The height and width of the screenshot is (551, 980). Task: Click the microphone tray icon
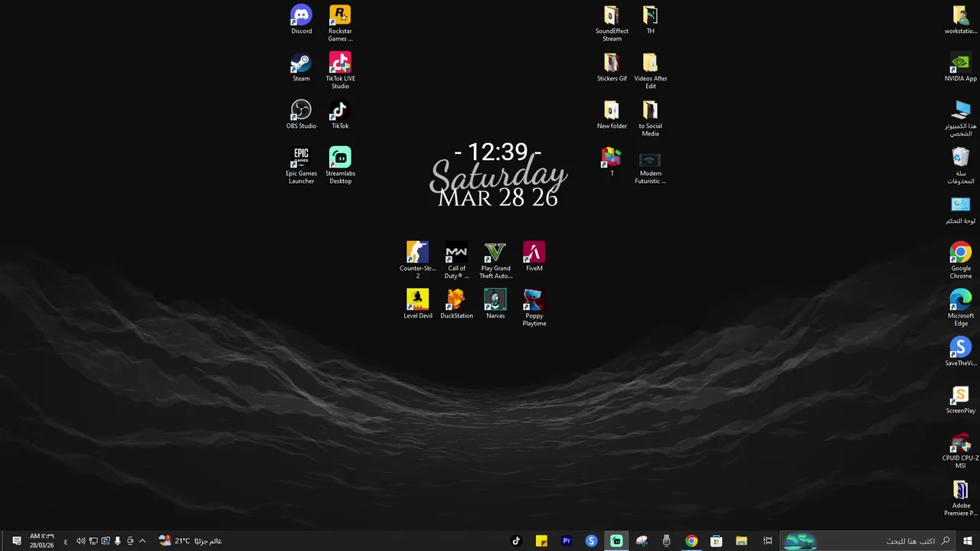117,541
